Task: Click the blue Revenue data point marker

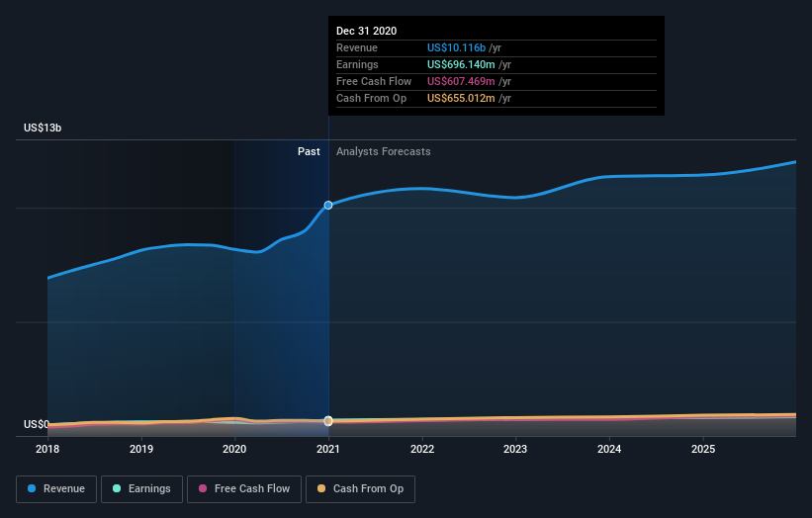Action: (328, 206)
